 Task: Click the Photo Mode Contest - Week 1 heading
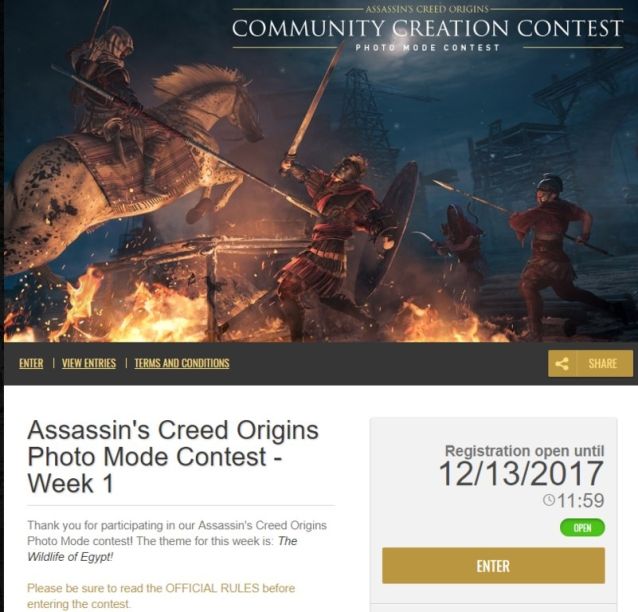point(173,457)
